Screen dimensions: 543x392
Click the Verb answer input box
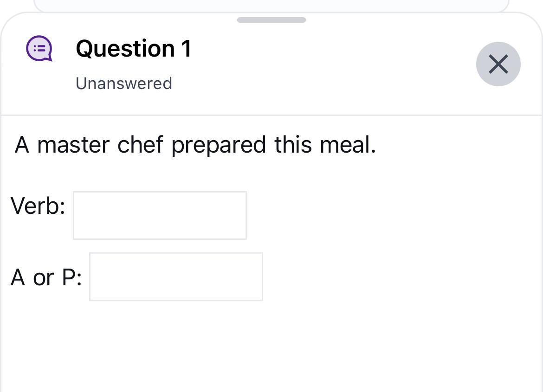coord(159,215)
